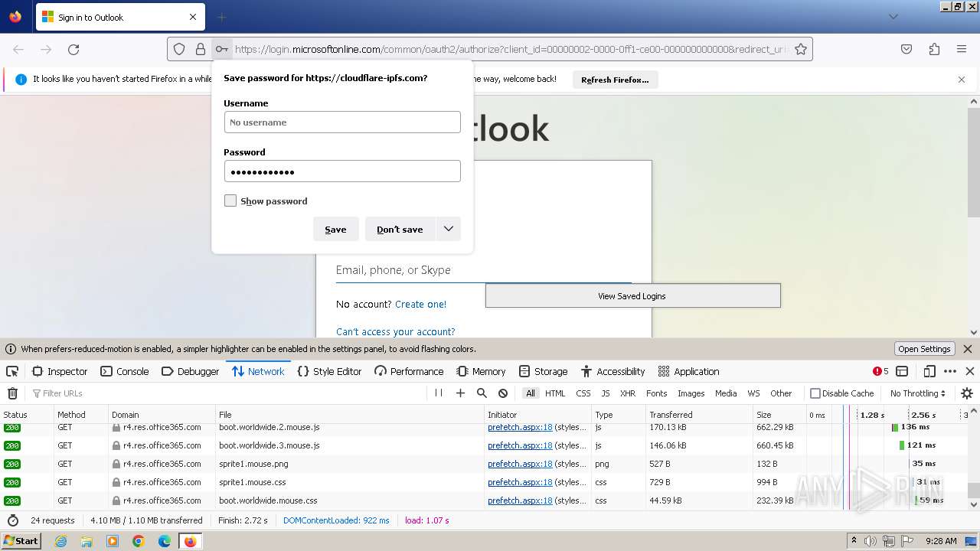Switch to the Debugger tab
Screen dimensions: 980x551
click(x=191, y=371)
